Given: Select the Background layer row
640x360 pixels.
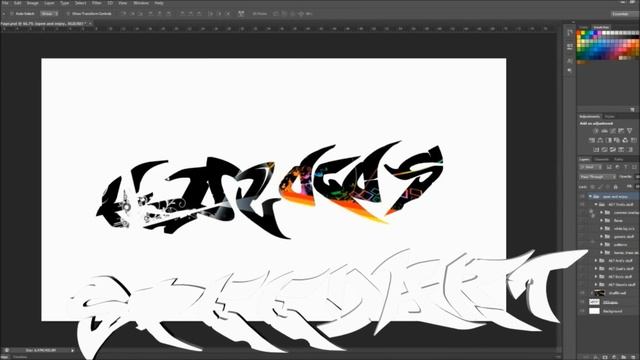Looking at the screenshot, I should (x=609, y=311).
